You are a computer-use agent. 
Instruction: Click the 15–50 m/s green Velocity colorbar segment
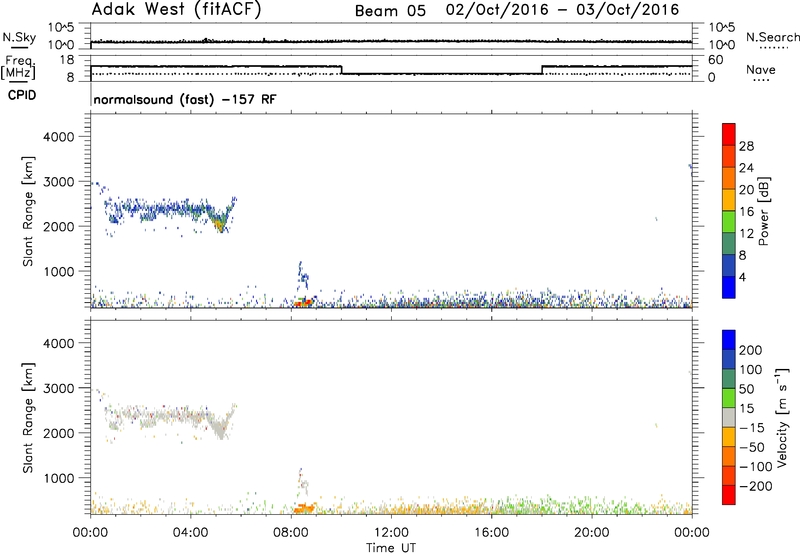pos(729,398)
